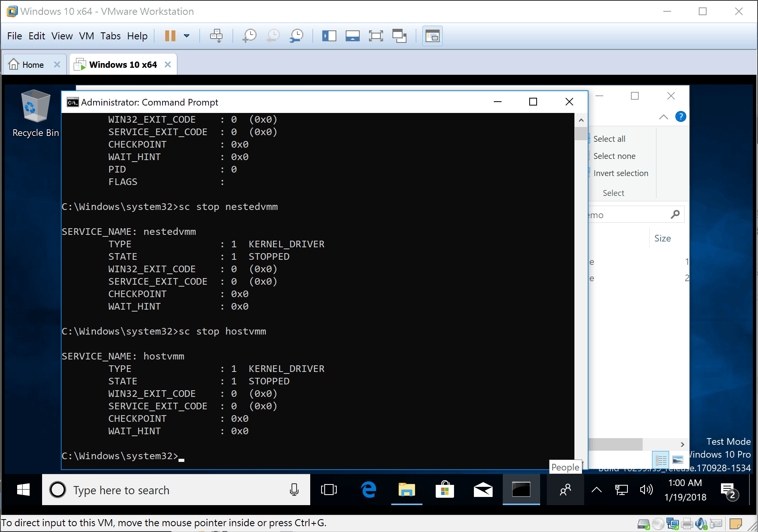The width and height of the screenshot is (758, 532).
Task: Click Select all in Explorer ribbon
Action: [609, 139]
